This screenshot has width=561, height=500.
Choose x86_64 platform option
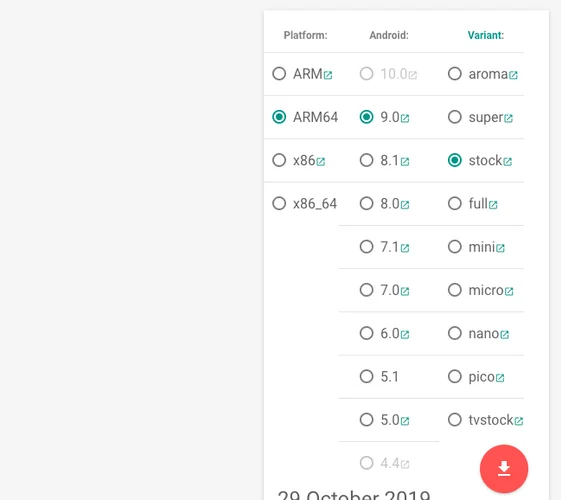tap(279, 204)
